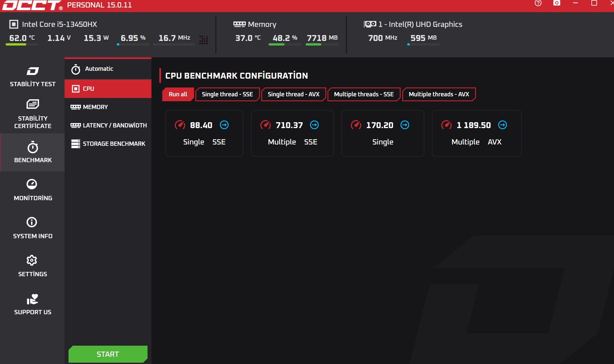Click the help question mark icon

tap(538, 3)
